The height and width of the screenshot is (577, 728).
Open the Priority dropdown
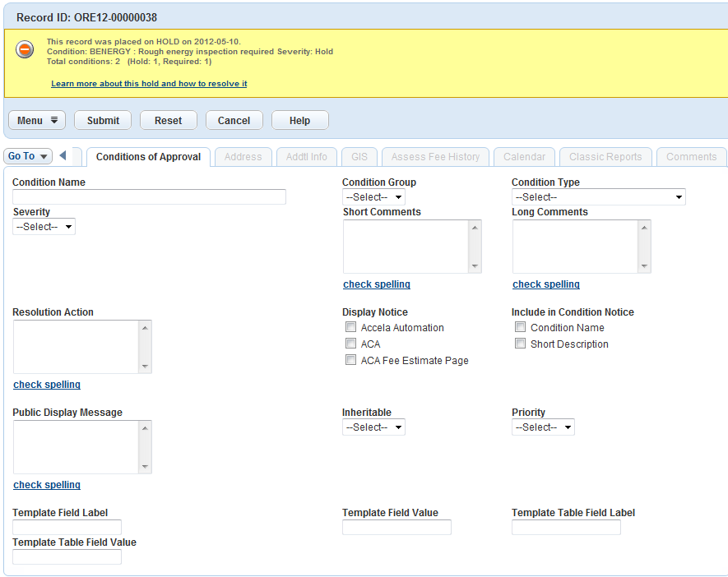(x=543, y=427)
